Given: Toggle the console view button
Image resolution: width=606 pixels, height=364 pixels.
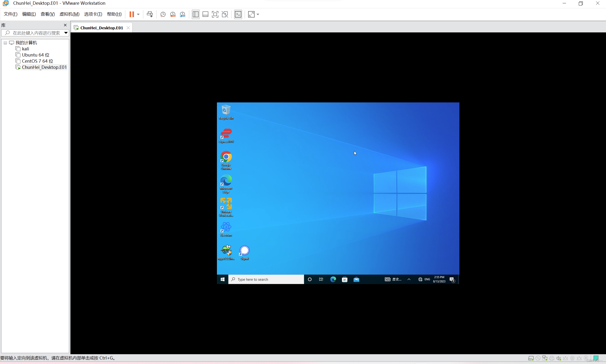Looking at the screenshot, I should point(238,14).
